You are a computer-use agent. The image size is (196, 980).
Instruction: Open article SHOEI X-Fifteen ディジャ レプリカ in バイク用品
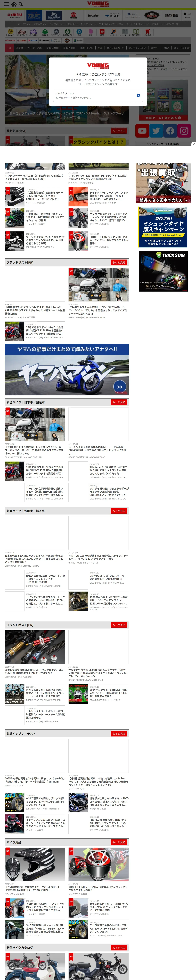click(98, 889)
